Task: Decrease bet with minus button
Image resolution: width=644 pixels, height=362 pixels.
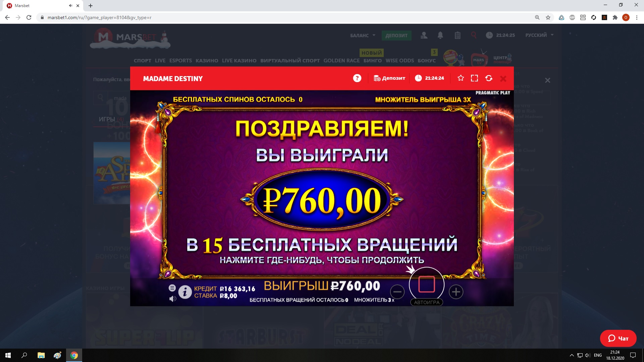Action: 397,292
